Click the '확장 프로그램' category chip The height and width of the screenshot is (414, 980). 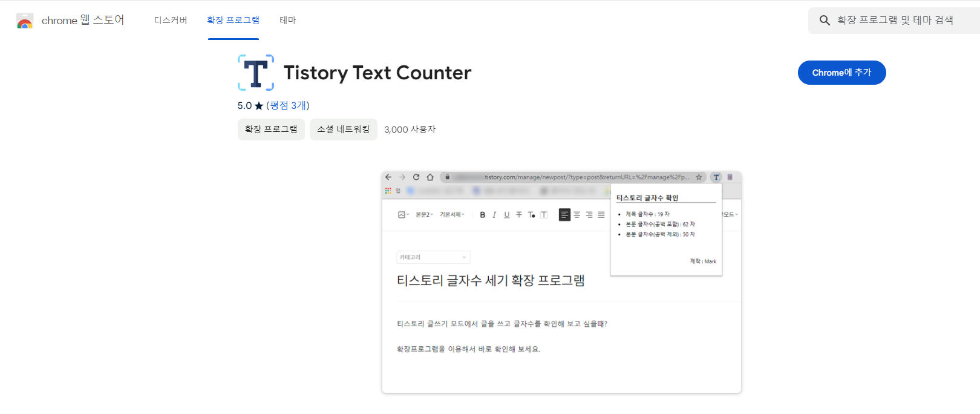tap(271, 130)
